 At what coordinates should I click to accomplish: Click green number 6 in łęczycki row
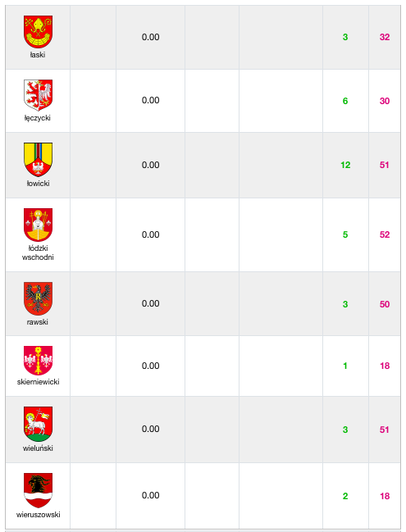[x=345, y=101]
